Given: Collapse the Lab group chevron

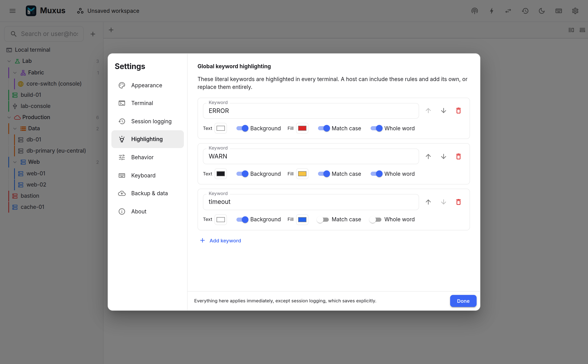Looking at the screenshot, I should (9, 61).
